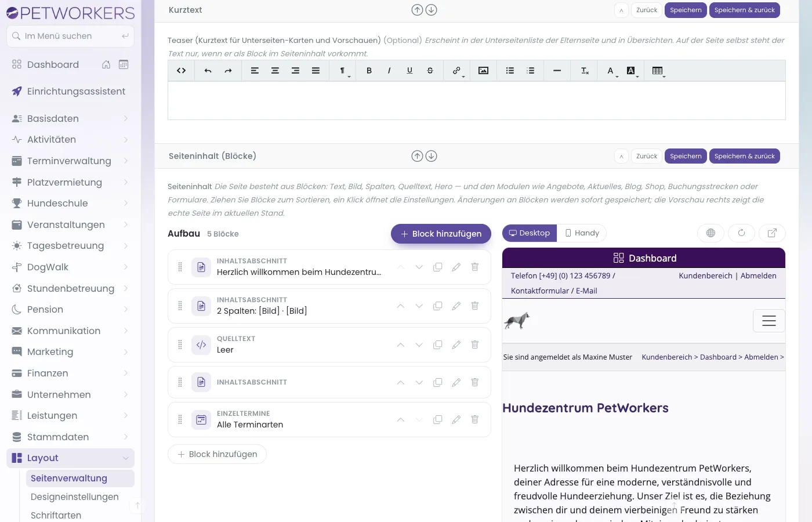
Task: Click the filled Block hinzufügen button
Action: coord(441,234)
